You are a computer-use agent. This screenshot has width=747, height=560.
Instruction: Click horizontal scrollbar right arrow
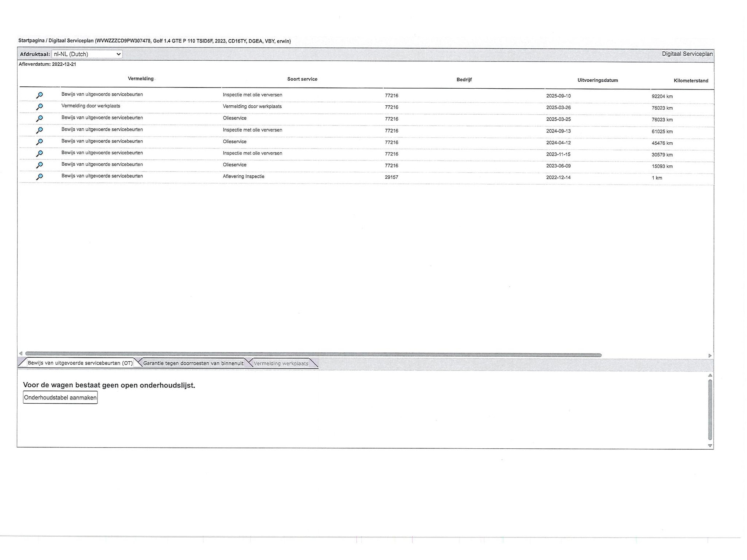pyautogui.click(x=710, y=355)
